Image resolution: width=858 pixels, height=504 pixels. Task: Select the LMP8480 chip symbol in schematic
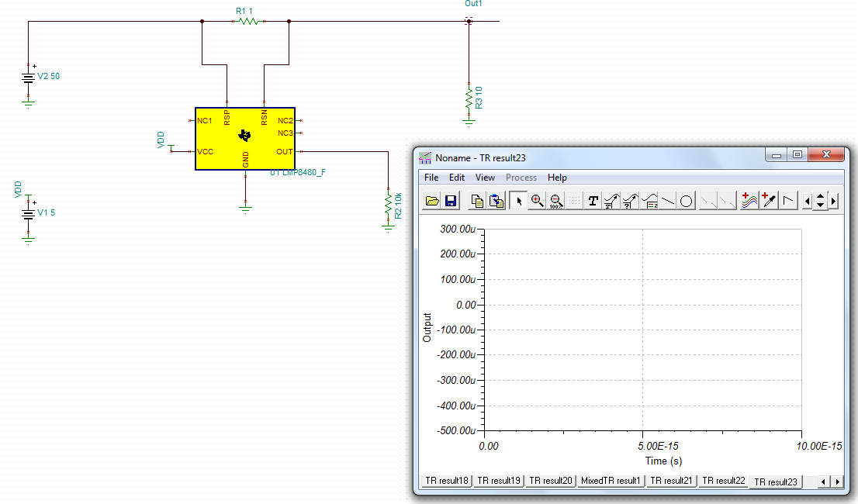(x=245, y=139)
